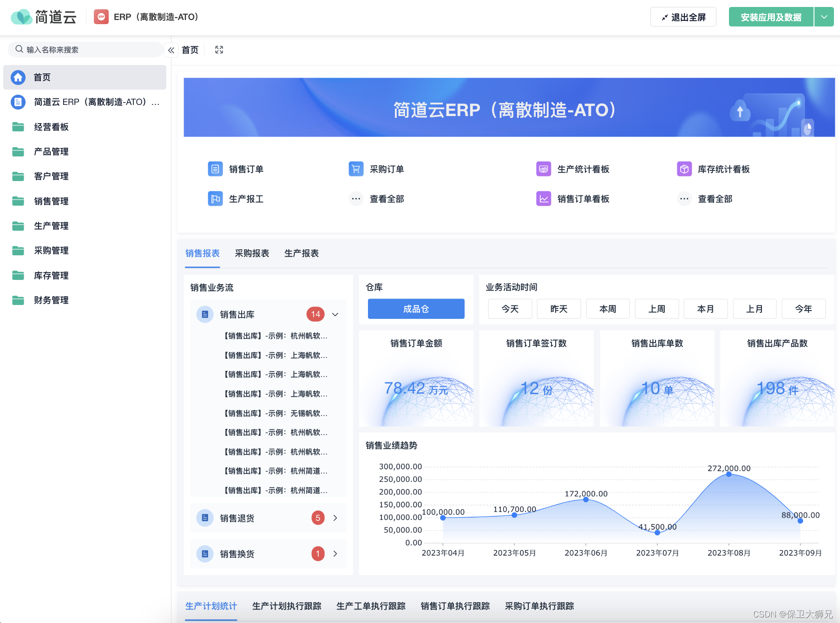This screenshot has width=840, height=623.
Task: Click the name search input field
Action: click(x=85, y=49)
